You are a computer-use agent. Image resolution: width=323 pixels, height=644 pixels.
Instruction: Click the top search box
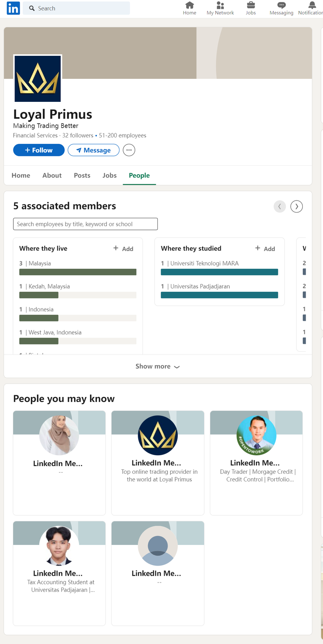click(76, 8)
